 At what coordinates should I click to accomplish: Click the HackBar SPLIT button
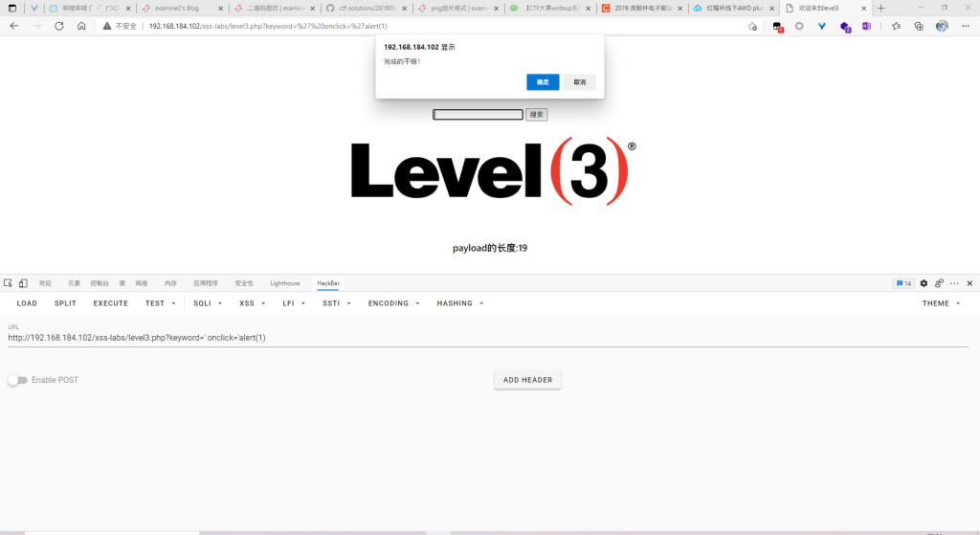tap(65, 303)
